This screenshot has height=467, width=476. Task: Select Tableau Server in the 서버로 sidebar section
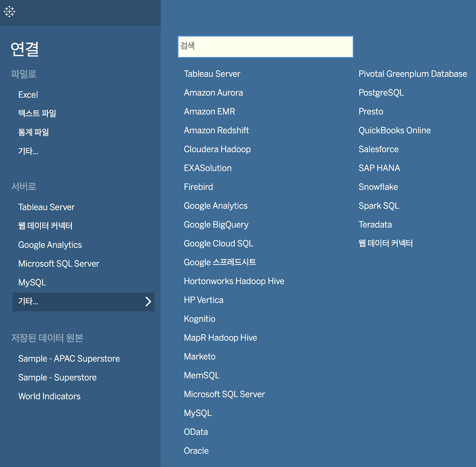(46, 207)
